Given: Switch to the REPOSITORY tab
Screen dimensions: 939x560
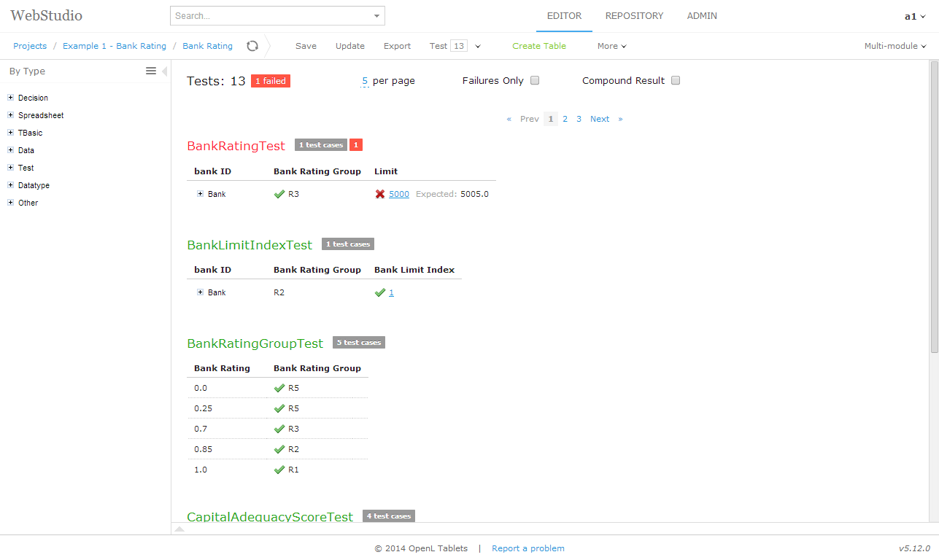Looking at the screenshot, I should pyautogui.click(x=633, y=15).
